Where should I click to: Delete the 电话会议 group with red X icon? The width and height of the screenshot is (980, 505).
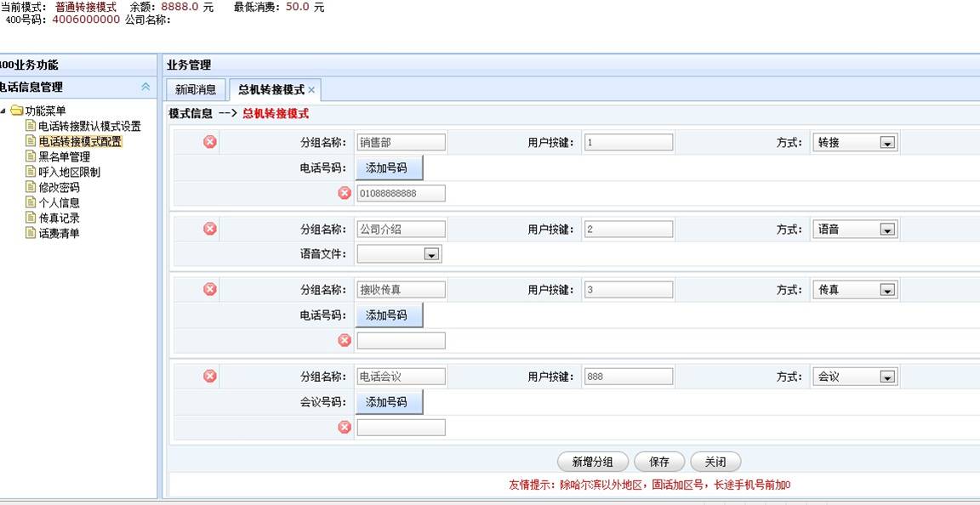(210, 376)
